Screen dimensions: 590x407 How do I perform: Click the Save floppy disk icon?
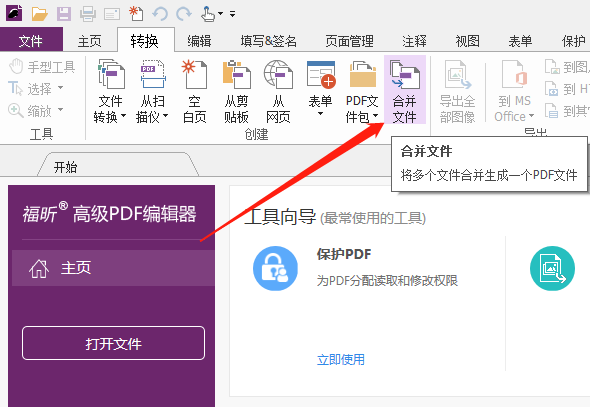point(64,14)
